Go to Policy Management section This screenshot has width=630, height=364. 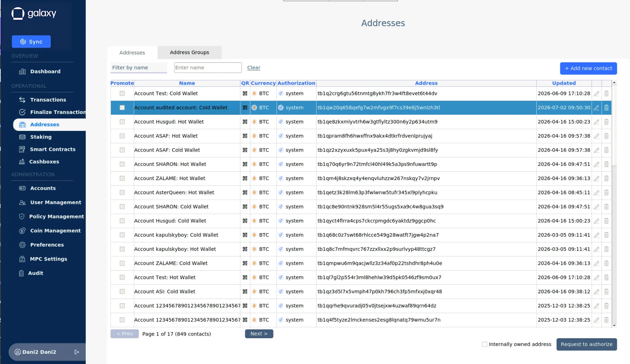(x=56, y=217)
